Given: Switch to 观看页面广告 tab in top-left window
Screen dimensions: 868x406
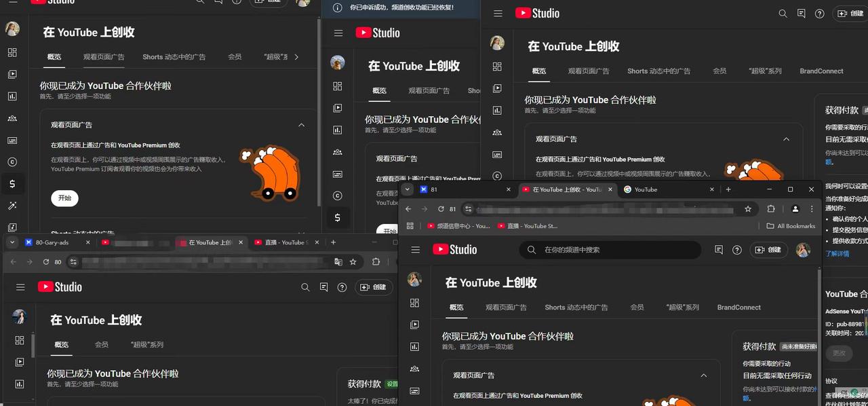Looking at the screenshot, I should pyautogui.click(x=104, y=57).
